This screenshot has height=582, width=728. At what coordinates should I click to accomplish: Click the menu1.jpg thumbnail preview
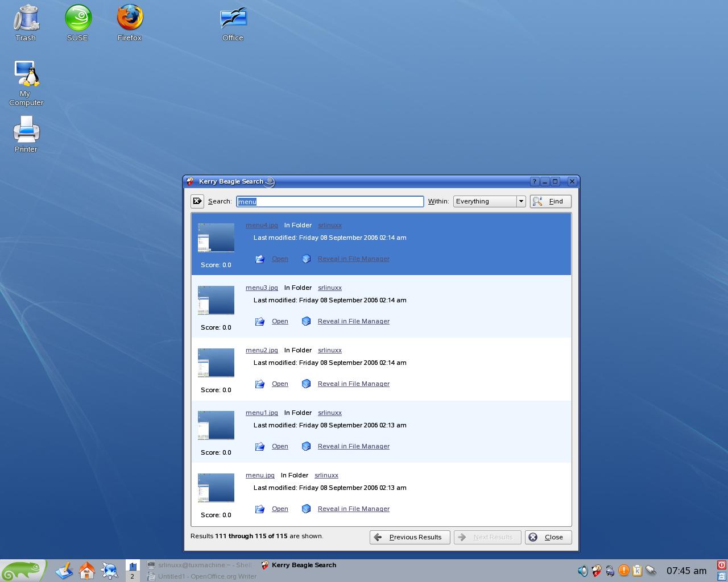[216, 425]
